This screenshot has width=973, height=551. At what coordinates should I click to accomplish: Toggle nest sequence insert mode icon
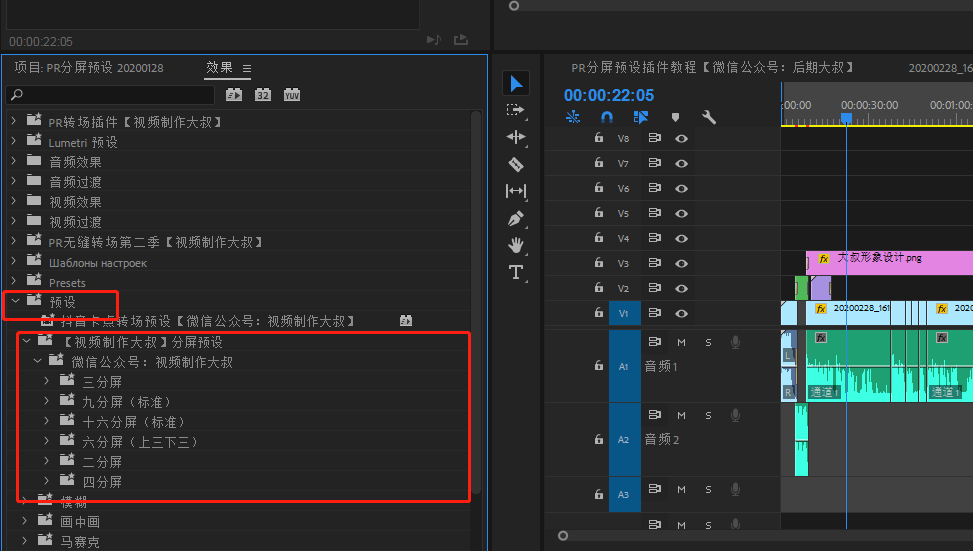click(573, 117)
